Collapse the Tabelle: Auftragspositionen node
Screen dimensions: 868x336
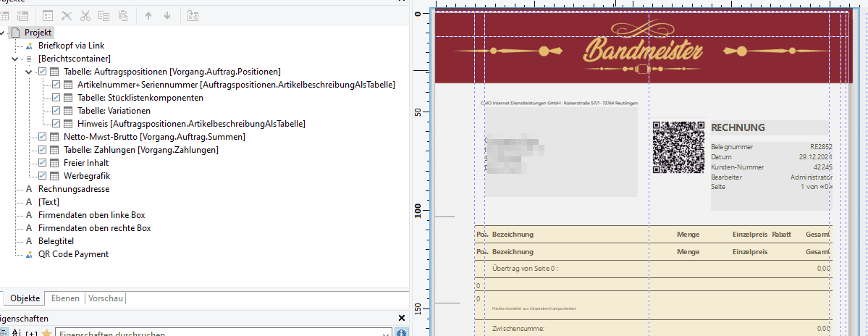29,72
